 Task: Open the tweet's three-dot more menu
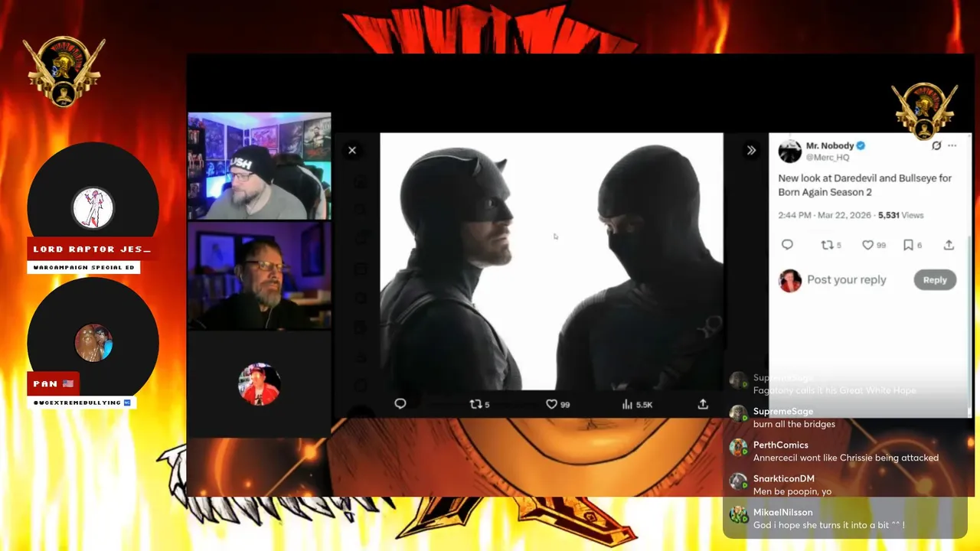tap(952, 145)
